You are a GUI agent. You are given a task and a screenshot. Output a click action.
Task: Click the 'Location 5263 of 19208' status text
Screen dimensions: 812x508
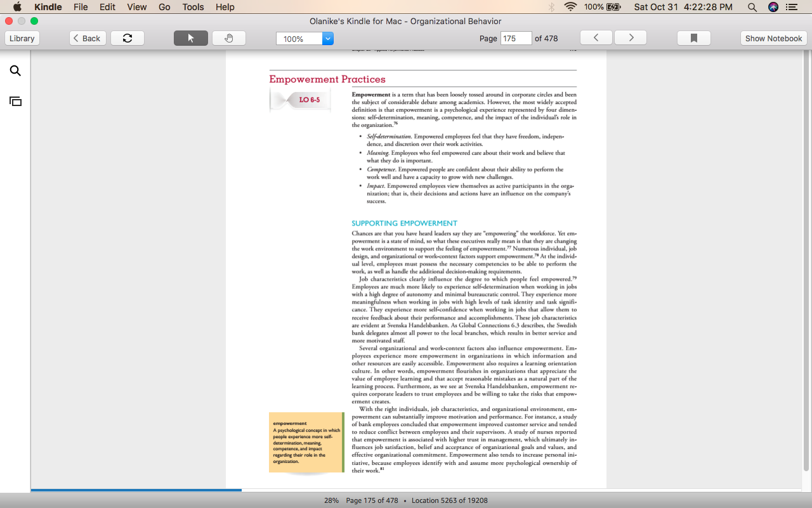(x=450, y=500)
